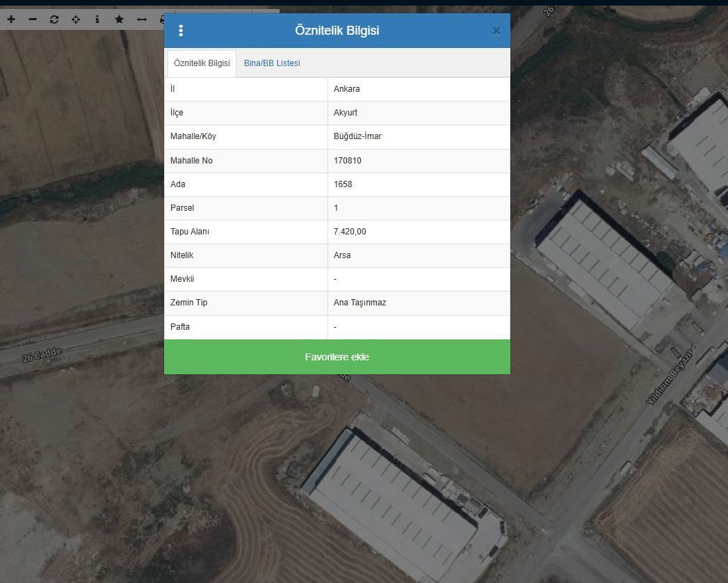
Task: Zoom in with the plus icon
Action: pyautogui.click(x=11, y=19)
